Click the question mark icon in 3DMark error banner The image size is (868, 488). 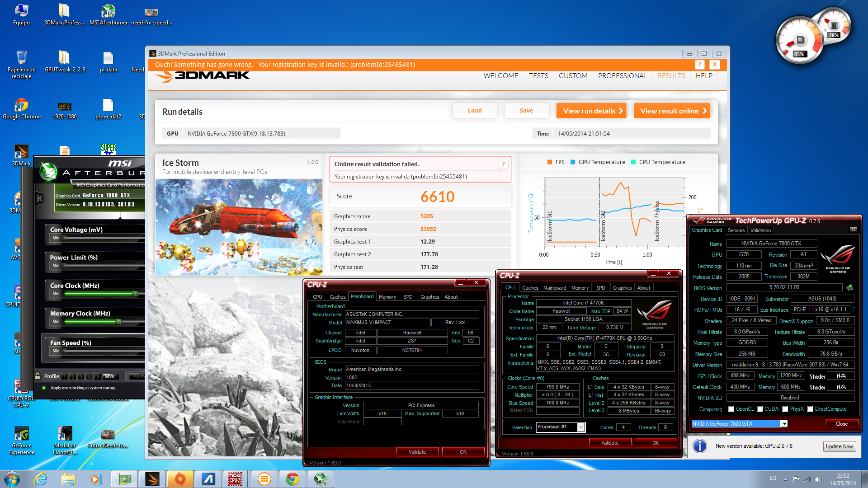[699, 65]
